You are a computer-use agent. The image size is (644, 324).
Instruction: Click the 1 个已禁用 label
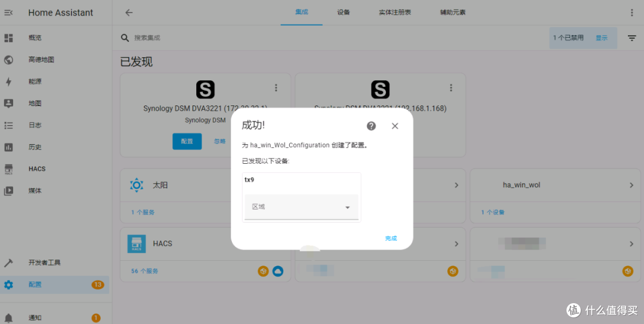coord(568,38)
